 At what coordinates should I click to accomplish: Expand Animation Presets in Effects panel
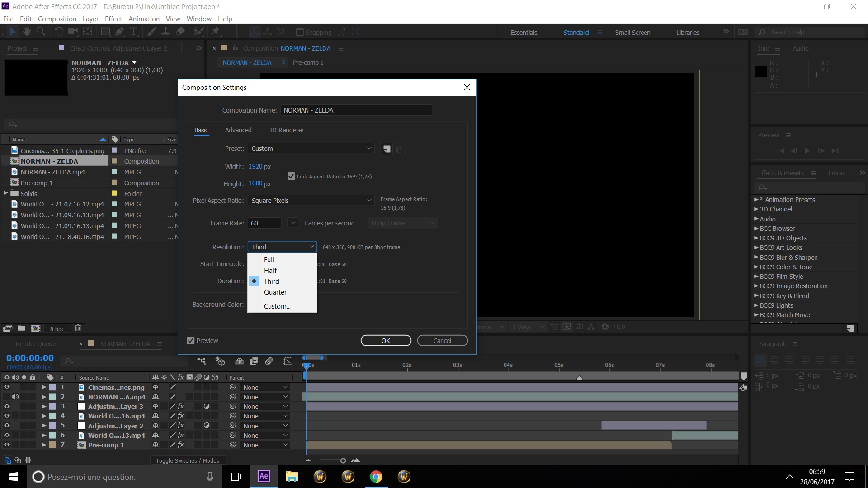(x=756, y=200)
